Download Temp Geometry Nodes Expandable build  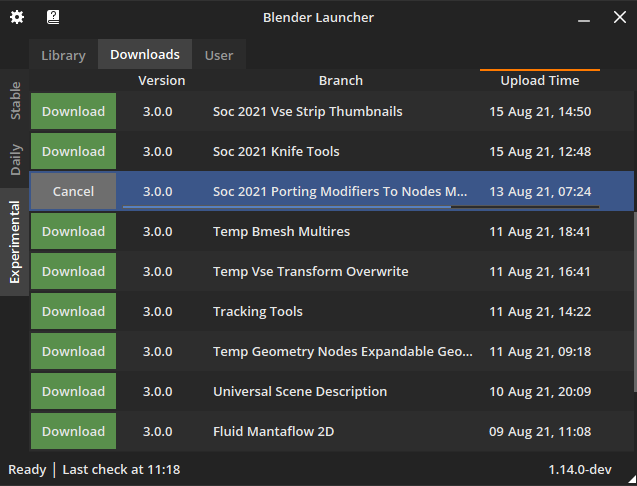[74, 351]
